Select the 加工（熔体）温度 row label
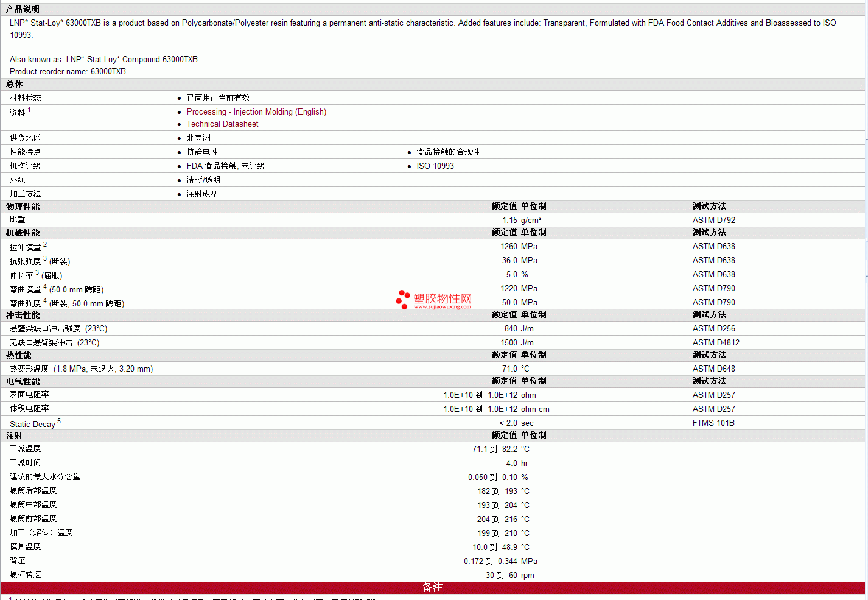The height and width of the screenshot is (600, 868). [41, 534]
